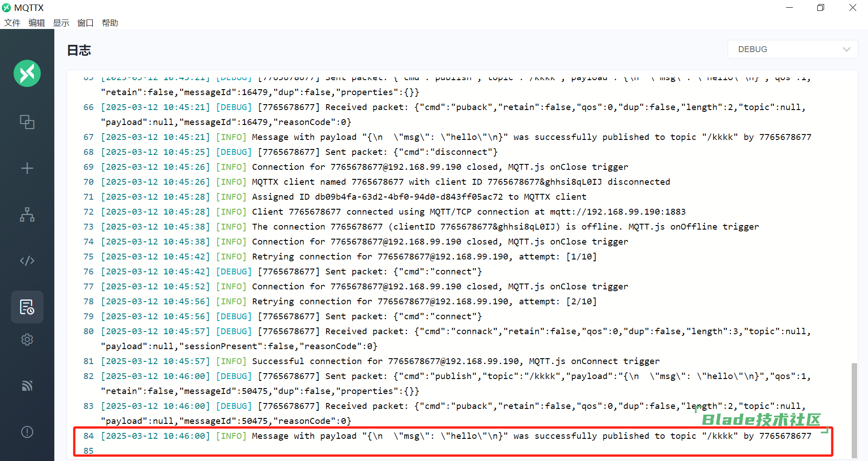The image size is (868, 461).
Task: Open the Viewer page with the network tree icon
Action: [27, 215]
